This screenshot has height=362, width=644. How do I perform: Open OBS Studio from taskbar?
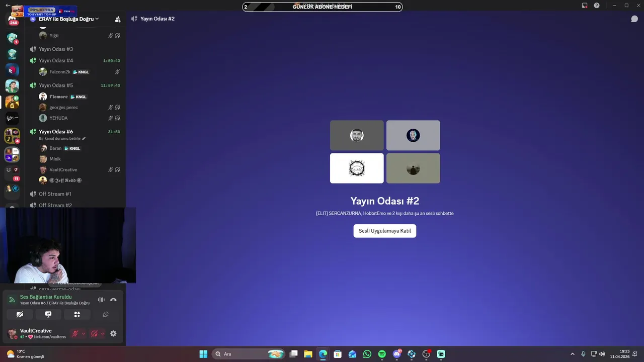[x=427, y=354]
